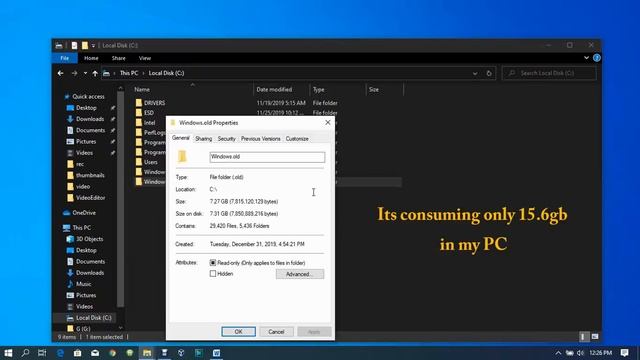This screenshot has height=360, width=640.
Task: Switch to details view icon in status bar
Action: pos(583,337)
